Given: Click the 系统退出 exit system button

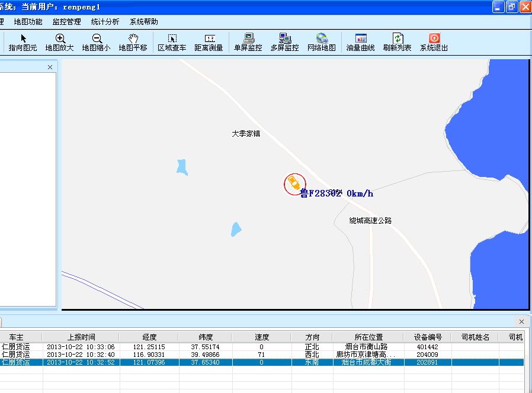Looking at the screenshot, I should point(434,43).
